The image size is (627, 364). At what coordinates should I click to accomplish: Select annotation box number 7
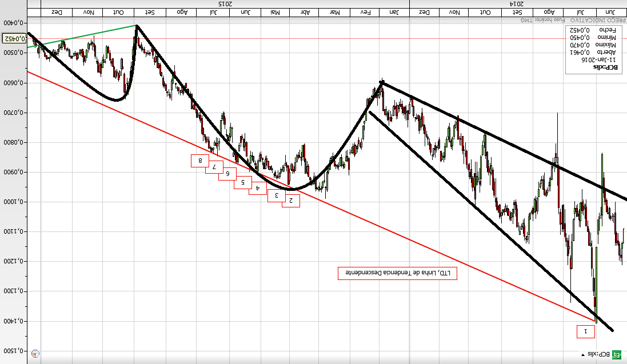214,167
